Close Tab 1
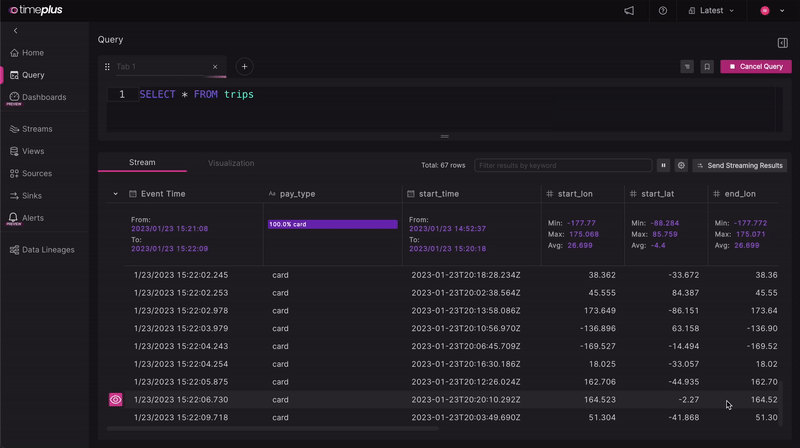Image resolution: width=800 pixels, height=448 pixels. click(215, 67)
